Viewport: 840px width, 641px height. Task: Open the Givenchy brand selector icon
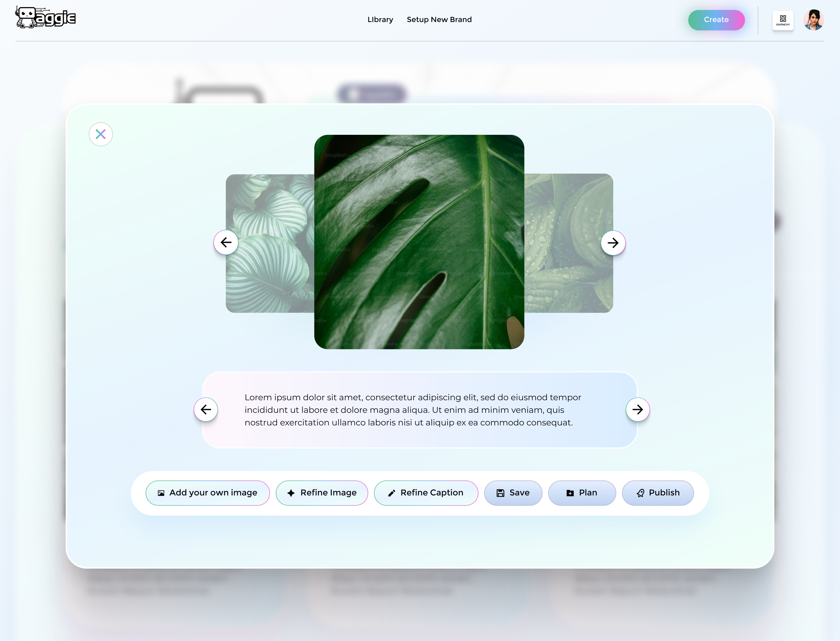[x=782, y=20]
